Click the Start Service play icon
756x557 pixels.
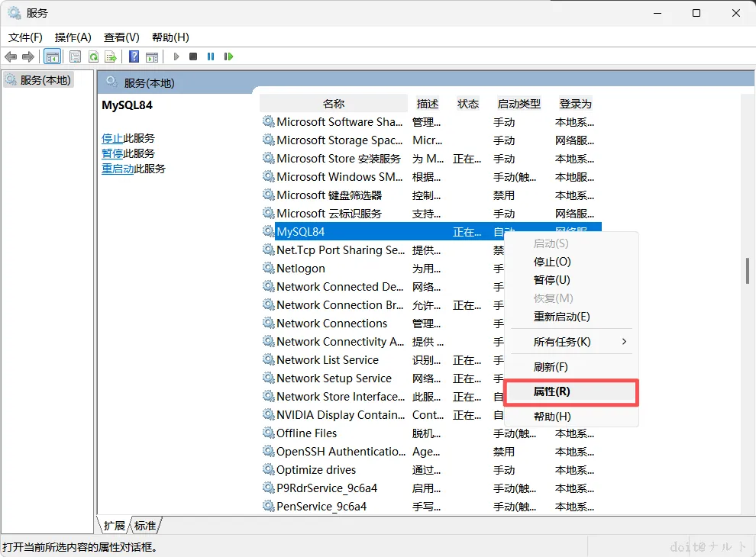coord(176,57)
